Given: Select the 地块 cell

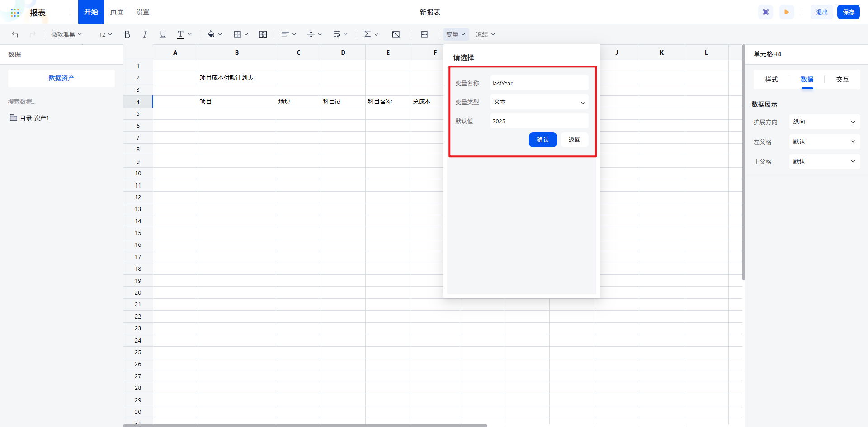Looking at the screenshot, I should (x=298, y=102).
